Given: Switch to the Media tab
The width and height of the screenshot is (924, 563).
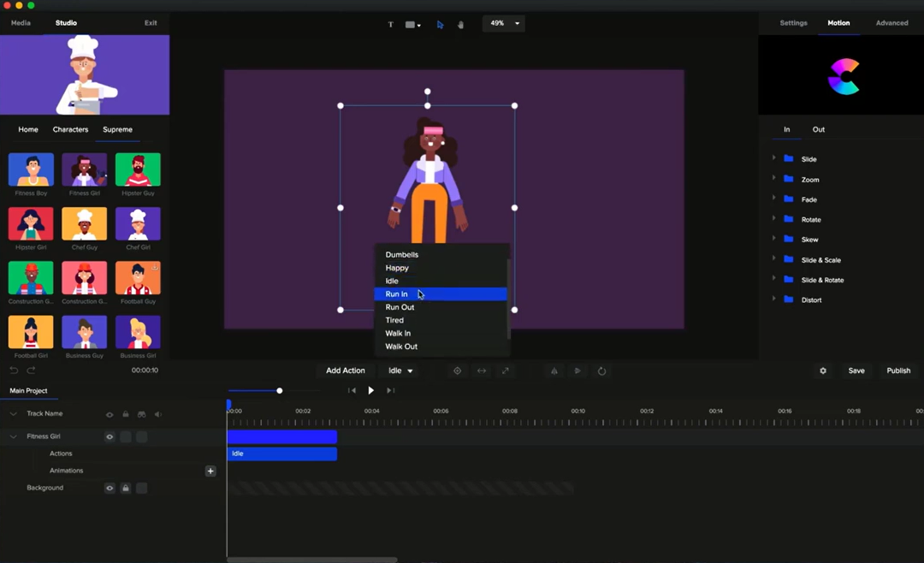Looking at the screenshot, I should point(21,23).
